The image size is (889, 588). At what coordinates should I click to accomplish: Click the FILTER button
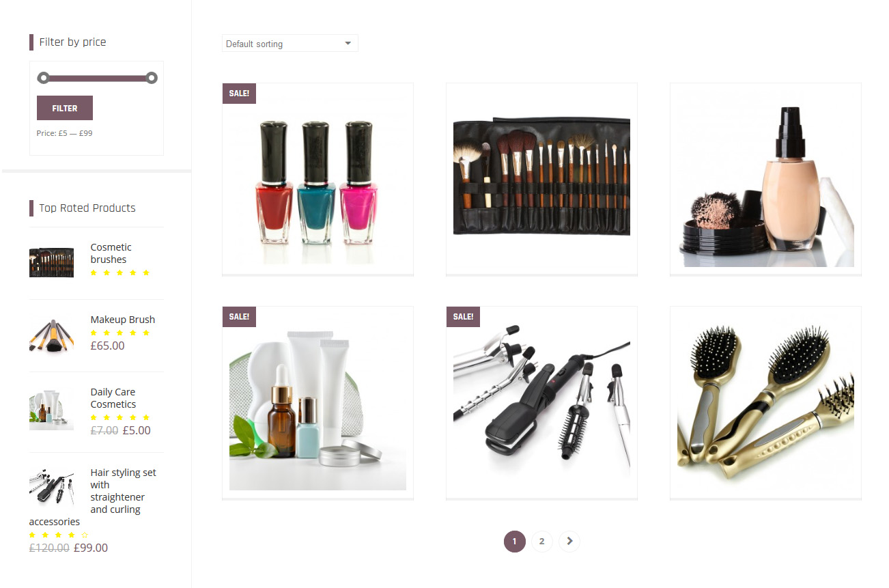pyautogui.click(x=65, y=108)
